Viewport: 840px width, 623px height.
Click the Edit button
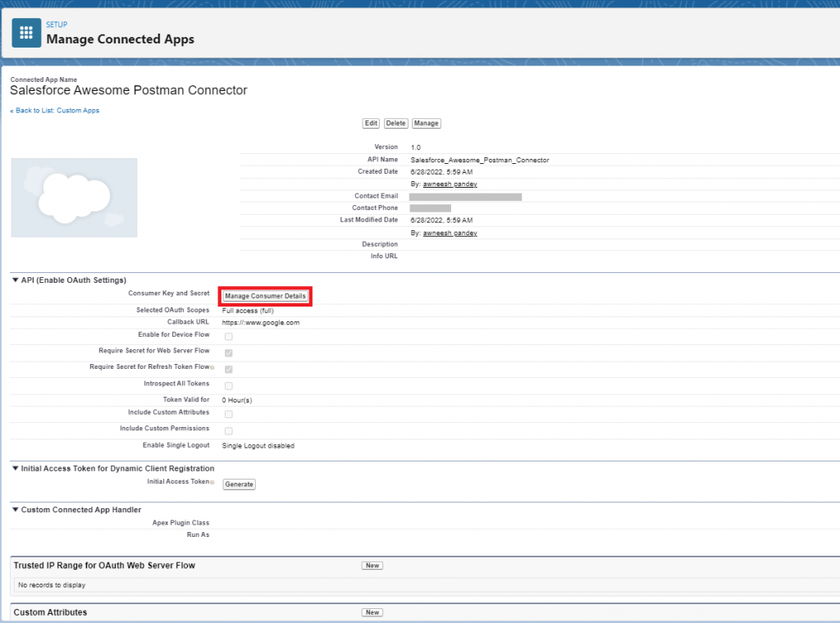[x=371, y=123]
